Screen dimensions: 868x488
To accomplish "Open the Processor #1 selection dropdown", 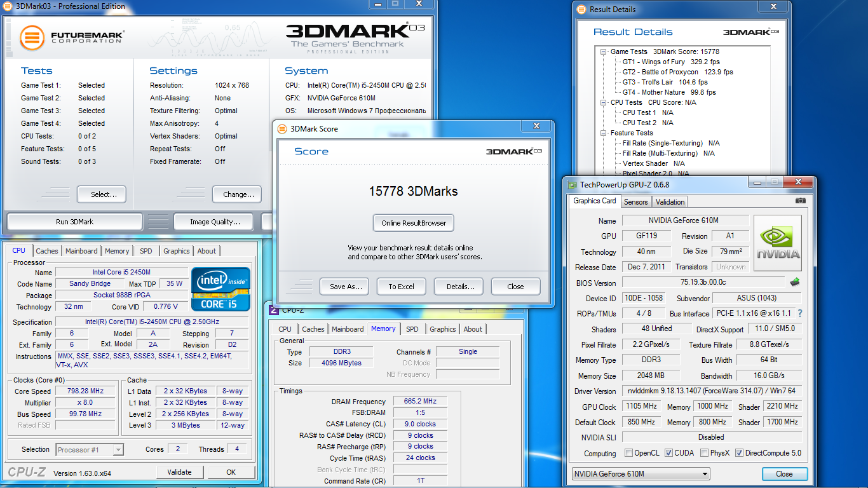I will (x=90, y=450).
